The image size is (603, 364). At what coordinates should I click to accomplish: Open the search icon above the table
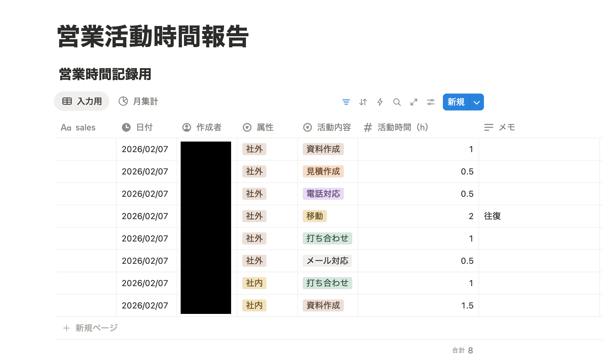[x=397, y=102]
